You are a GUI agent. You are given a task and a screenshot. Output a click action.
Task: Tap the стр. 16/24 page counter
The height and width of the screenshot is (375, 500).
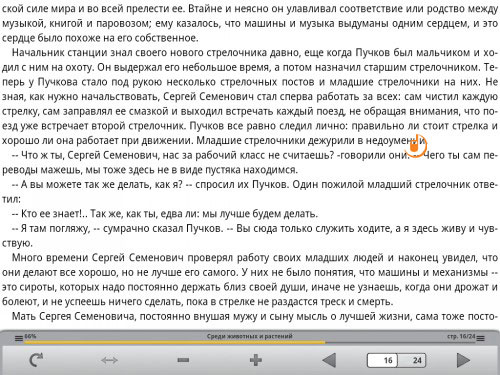click(x=461, y=336)
